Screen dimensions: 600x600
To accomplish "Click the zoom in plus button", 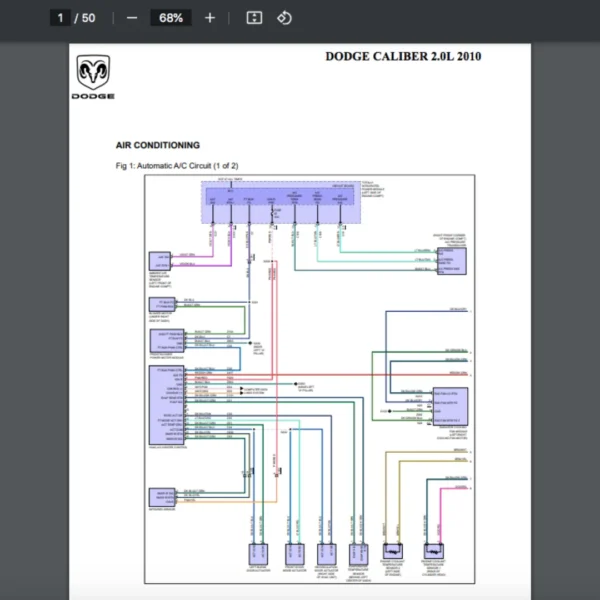I will [209, 18].
